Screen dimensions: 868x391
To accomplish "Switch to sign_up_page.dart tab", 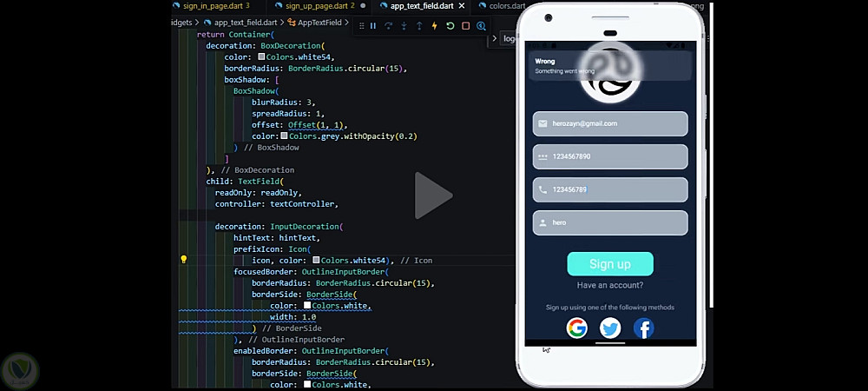I will point(320,6).
